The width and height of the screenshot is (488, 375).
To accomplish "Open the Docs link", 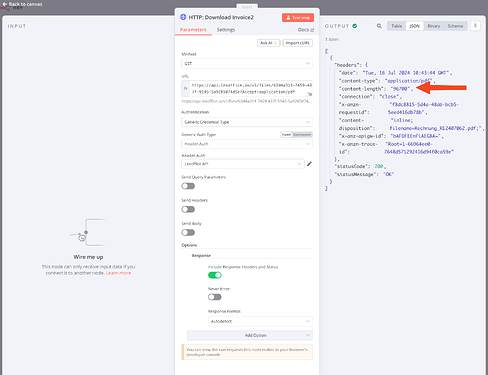I will pyautogui.click(x=306, y=30).
